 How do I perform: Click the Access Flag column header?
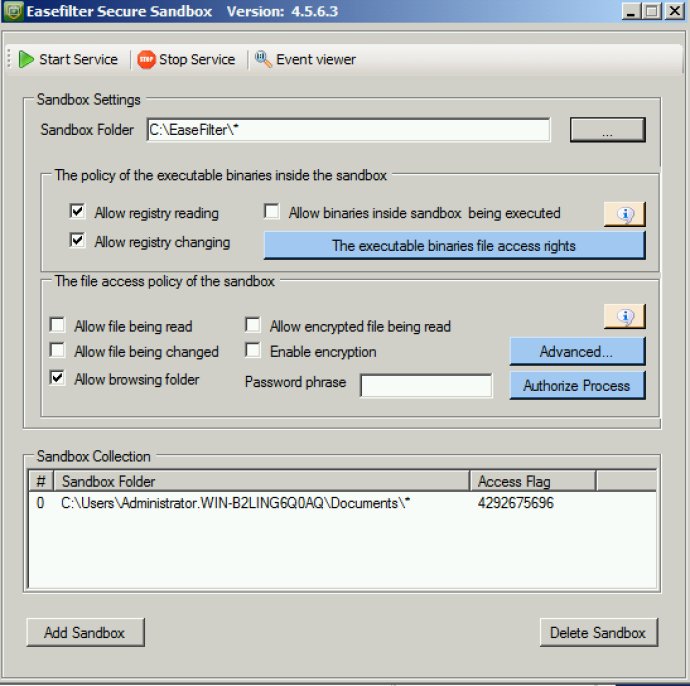click(x=532, y=481)
